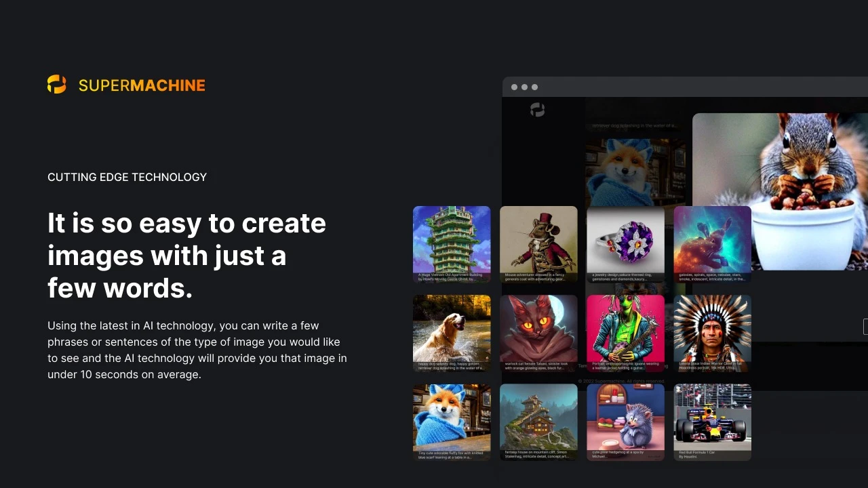Open the mouse adventurer in red coat image
Image resolution: width=868 pixels, height=488 pixels.
[x=538, y=244]
